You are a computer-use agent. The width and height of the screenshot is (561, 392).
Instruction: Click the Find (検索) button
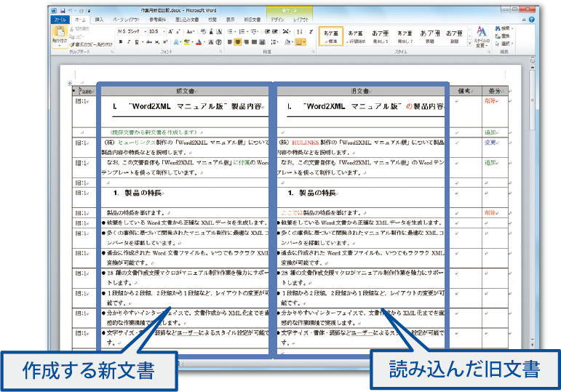[504, 28]
